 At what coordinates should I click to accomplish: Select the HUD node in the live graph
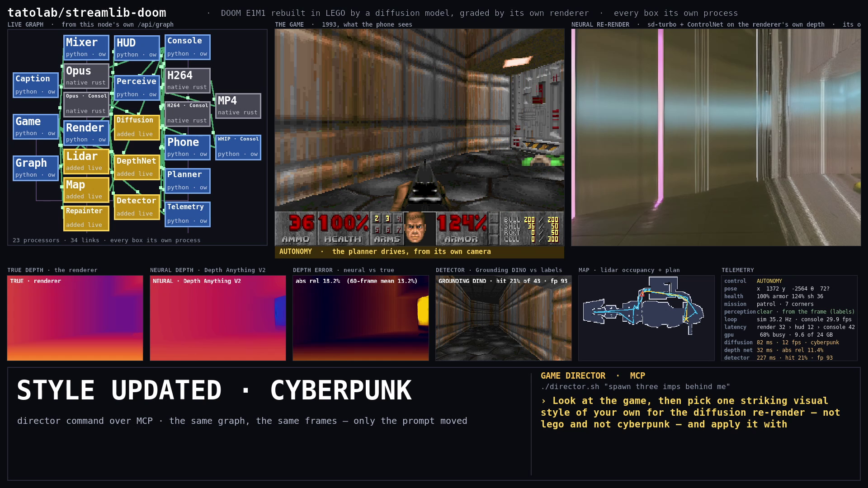(137, 48)
